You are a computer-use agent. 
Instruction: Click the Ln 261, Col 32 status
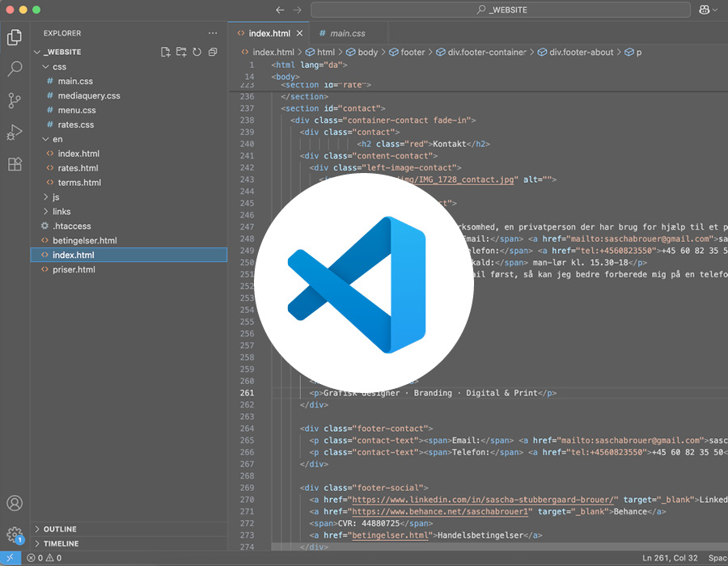670,558
